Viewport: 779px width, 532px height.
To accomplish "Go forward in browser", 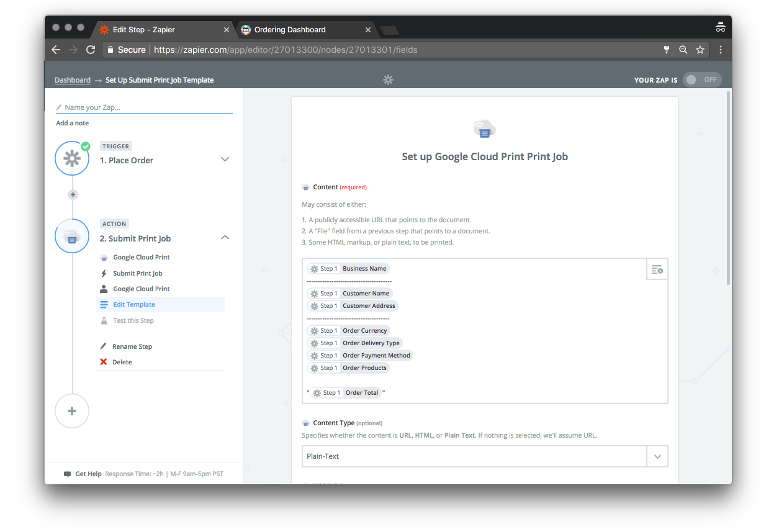I will click(73, 50).
